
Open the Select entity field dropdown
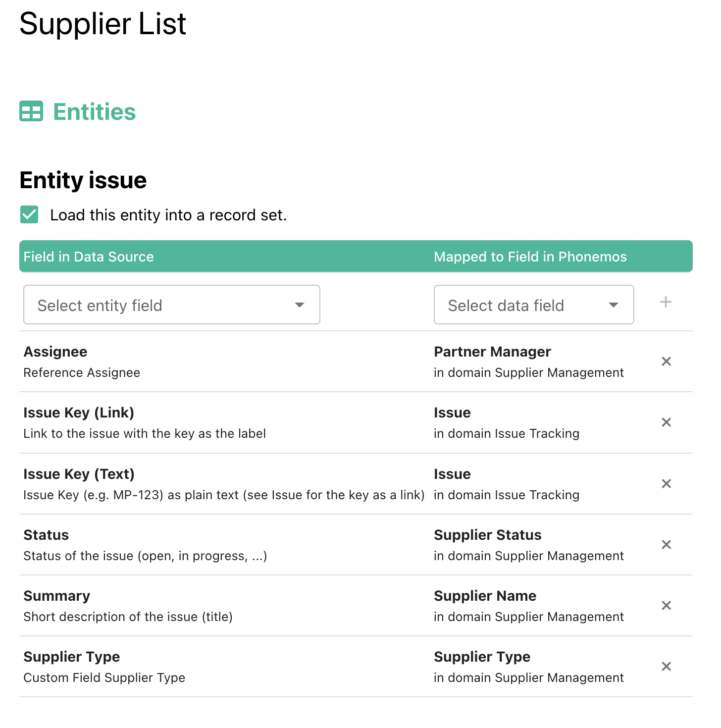(171, 305)
